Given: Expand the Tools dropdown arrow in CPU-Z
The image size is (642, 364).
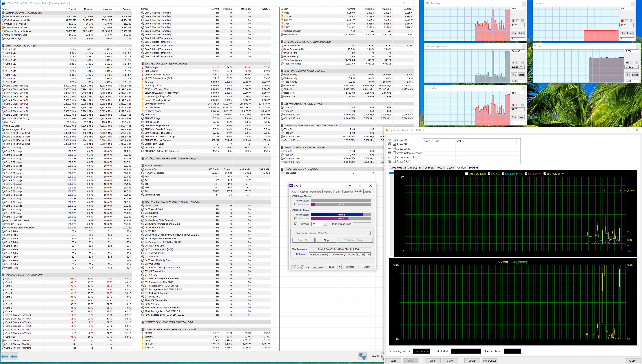Looking at the screenshot, I should click(339, 267).
